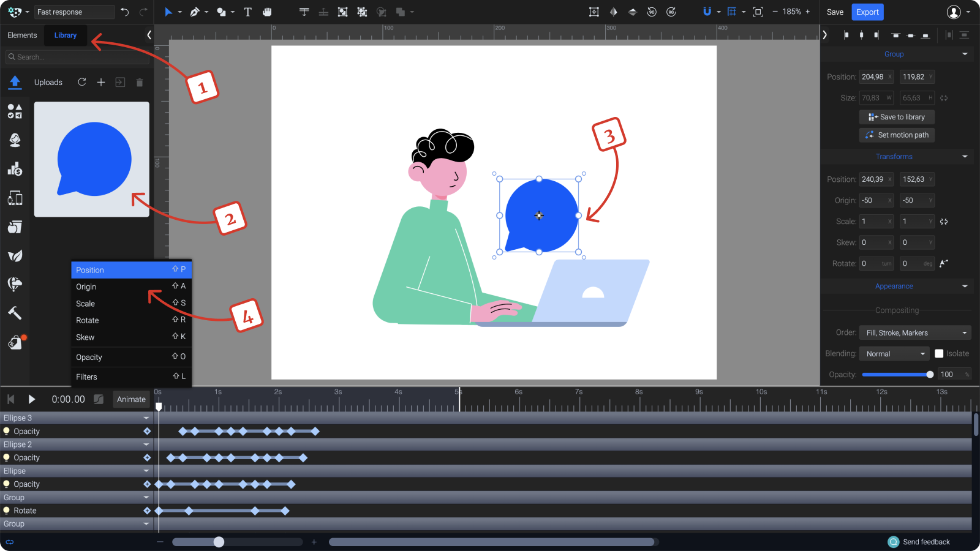Open the Order dropdown showing Fill, Stroke, Markers
Screen dimensions: 980x551
914,332
